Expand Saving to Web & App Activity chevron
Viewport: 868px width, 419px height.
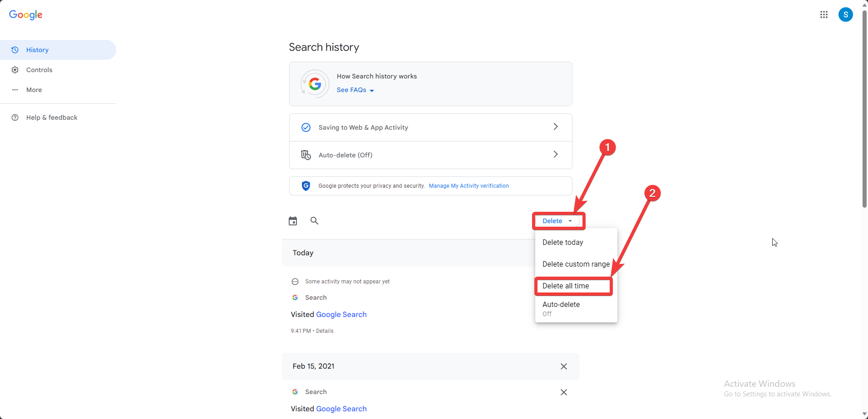[556, 127]
